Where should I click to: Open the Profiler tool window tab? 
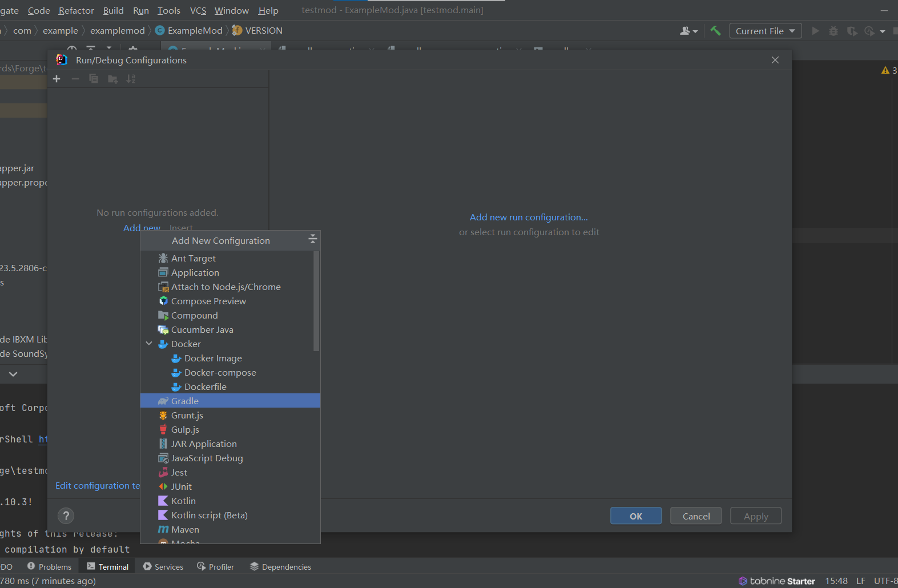216,566
